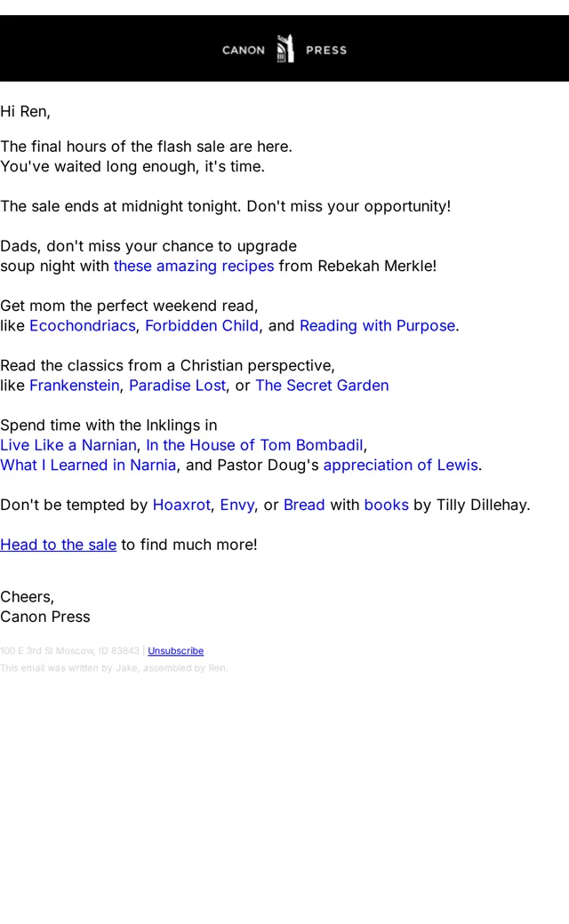Open the Ecochondriacs book link
569x924 pixels.
pyautogui.click(x=82, y=325)
